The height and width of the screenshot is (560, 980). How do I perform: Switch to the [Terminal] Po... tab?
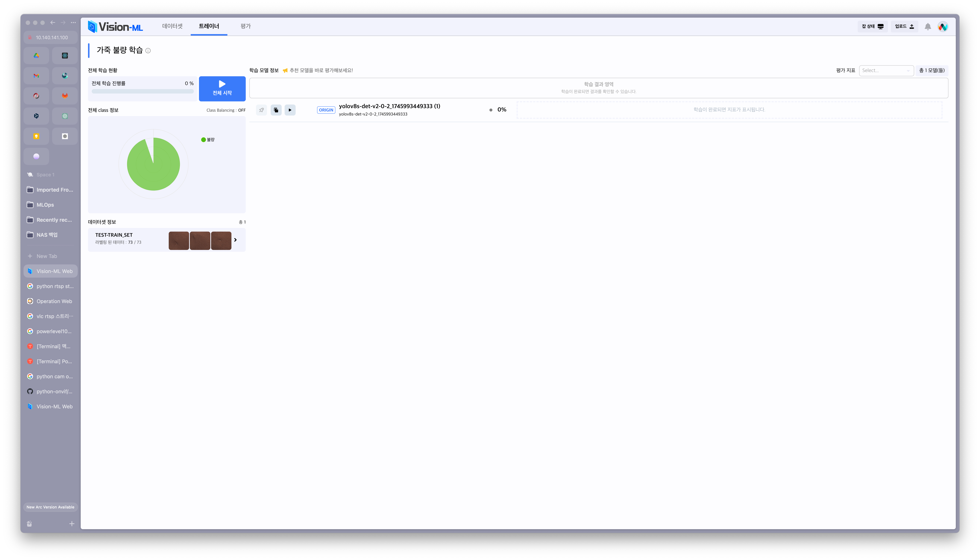tap(50, 362)
